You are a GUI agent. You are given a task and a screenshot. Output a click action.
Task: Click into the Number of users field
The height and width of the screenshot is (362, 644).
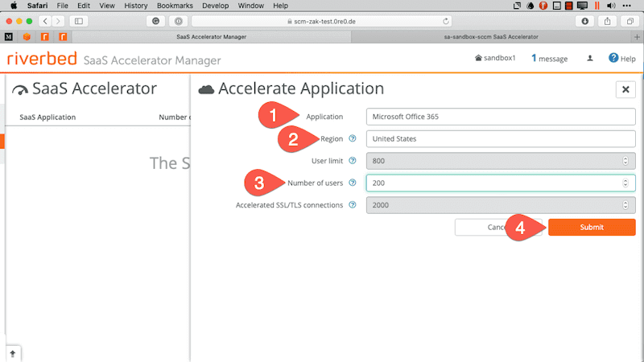(491, 183)
